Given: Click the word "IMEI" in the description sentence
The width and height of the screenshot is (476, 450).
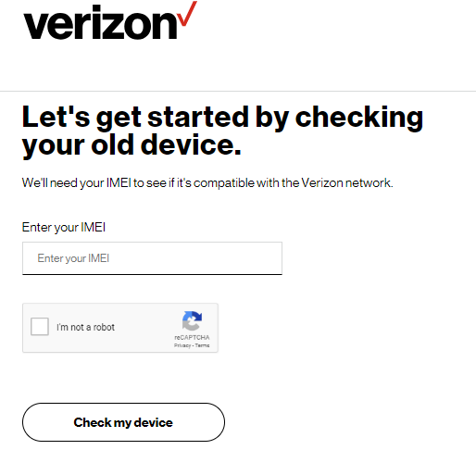Looking at the screenshot, I should point(119,182).
